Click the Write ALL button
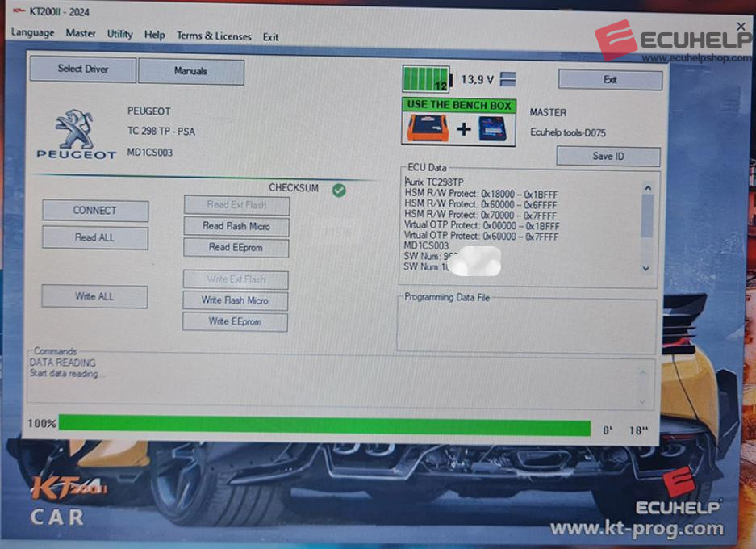The width and height of the screenshot is (756, 549). pos(94,296)
